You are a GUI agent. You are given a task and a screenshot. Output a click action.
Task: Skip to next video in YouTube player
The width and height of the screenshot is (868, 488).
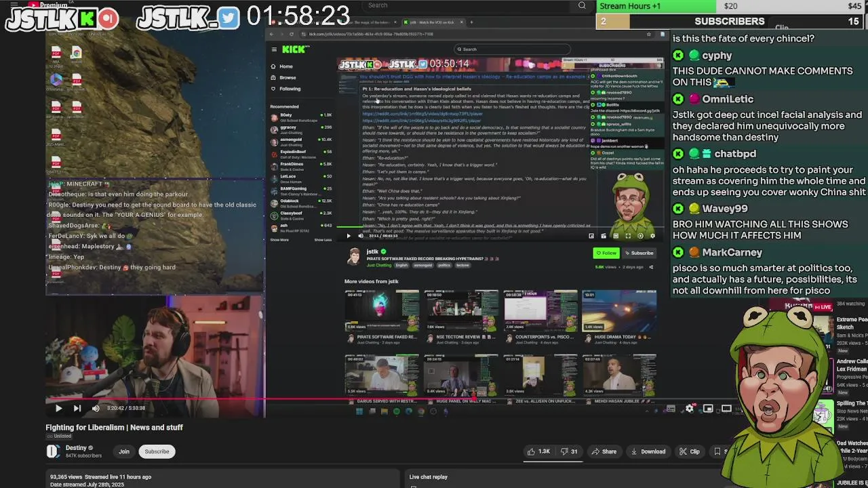77,408
